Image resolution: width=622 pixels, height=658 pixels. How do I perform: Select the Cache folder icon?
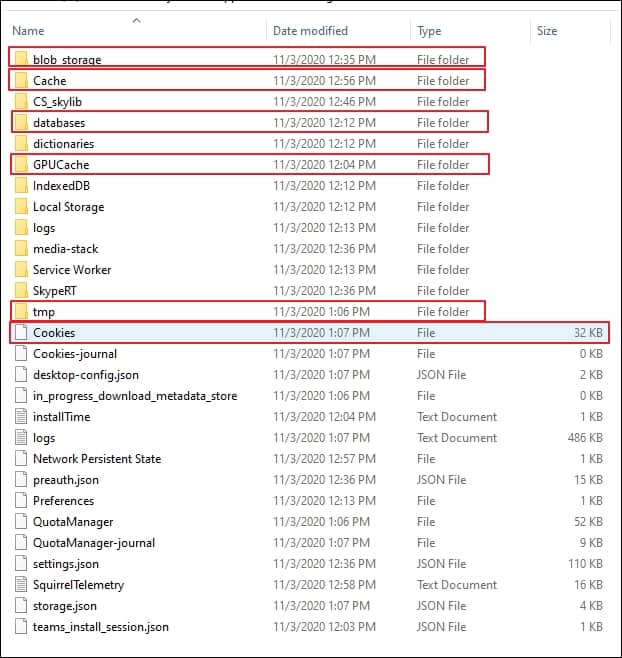click(20, 80)
